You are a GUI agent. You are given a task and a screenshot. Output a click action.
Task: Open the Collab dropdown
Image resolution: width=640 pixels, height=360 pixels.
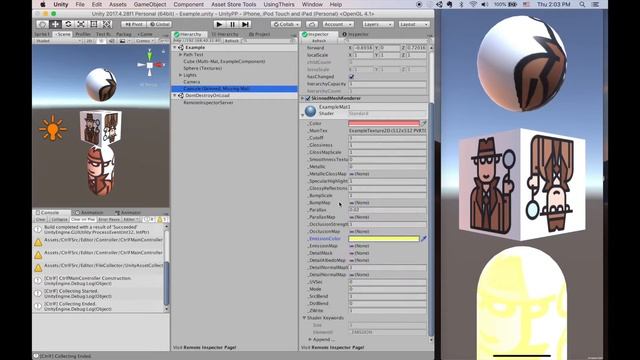(x=286, y=24)
